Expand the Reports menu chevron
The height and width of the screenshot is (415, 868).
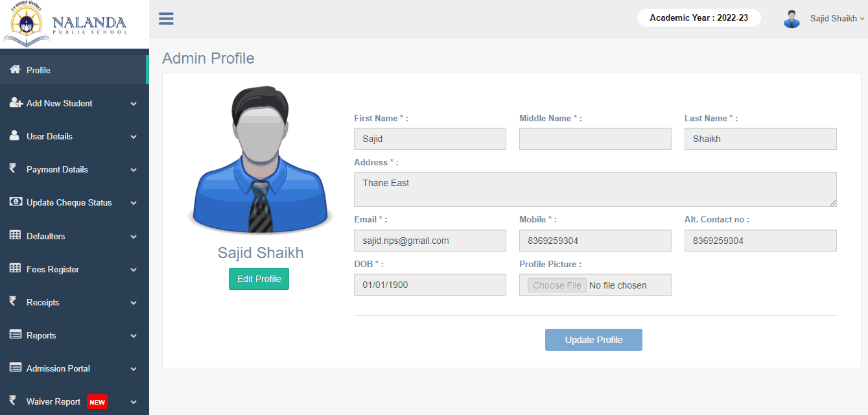tap(134, 336)
